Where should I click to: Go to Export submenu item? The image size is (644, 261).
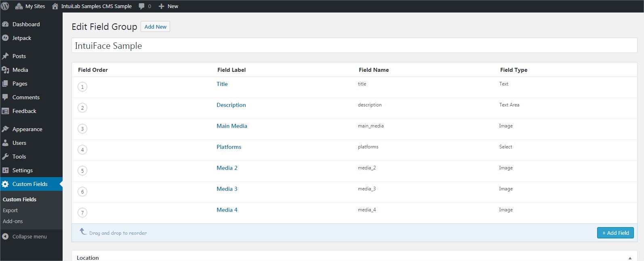11,210
